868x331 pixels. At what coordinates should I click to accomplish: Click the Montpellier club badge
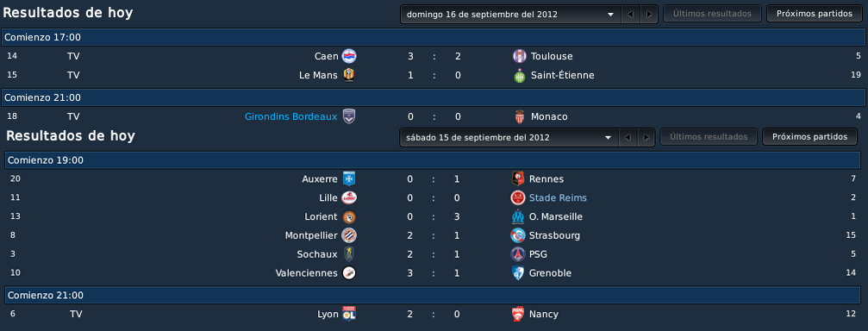pos(349,235)
